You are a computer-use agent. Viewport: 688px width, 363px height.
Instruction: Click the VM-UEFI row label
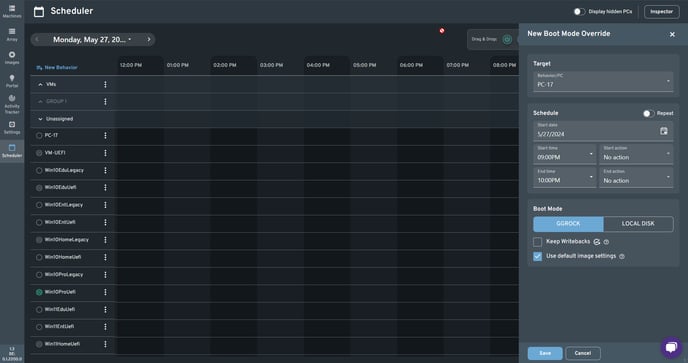pos(55,153)
